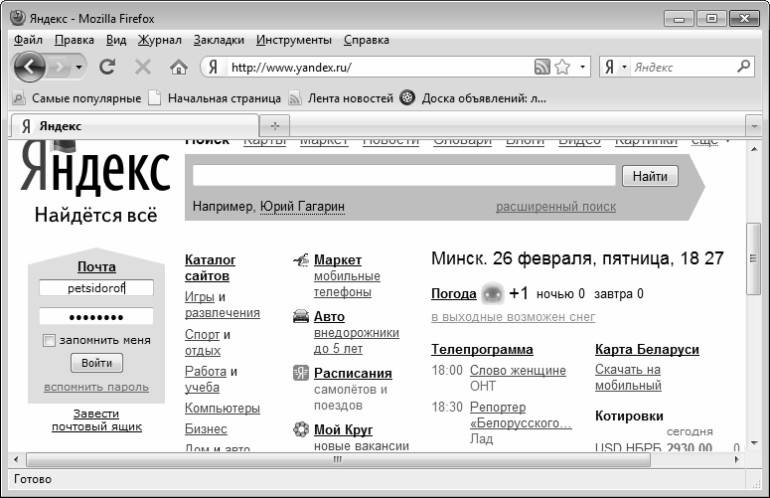Image resolution: width=770 pixels, height=498 pixels.
Task: Reload the page with the refresh icon
Action: coord(106,68)
